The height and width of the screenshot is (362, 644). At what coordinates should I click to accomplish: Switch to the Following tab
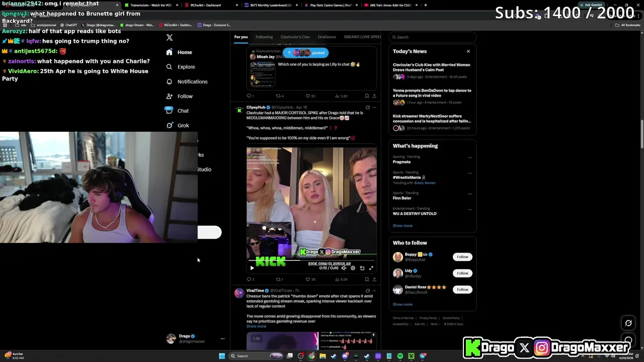264,37
